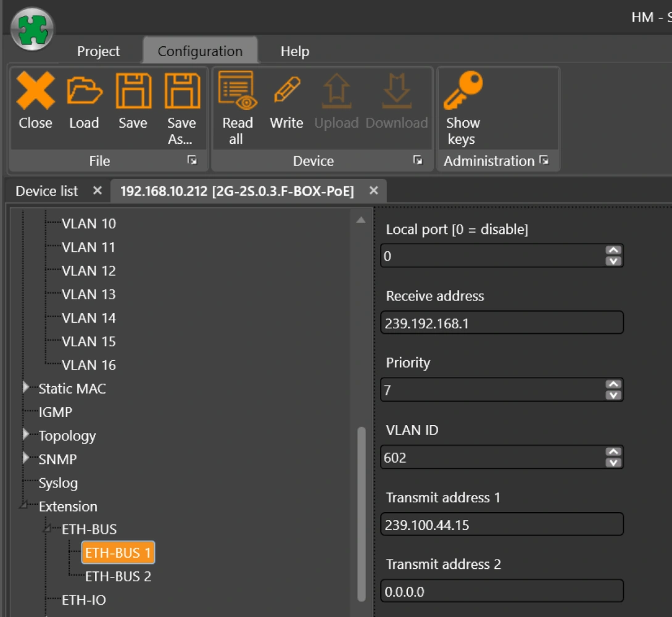Click the Load folder icon
This screenshot has height=617, width=672.
point(84,91)
